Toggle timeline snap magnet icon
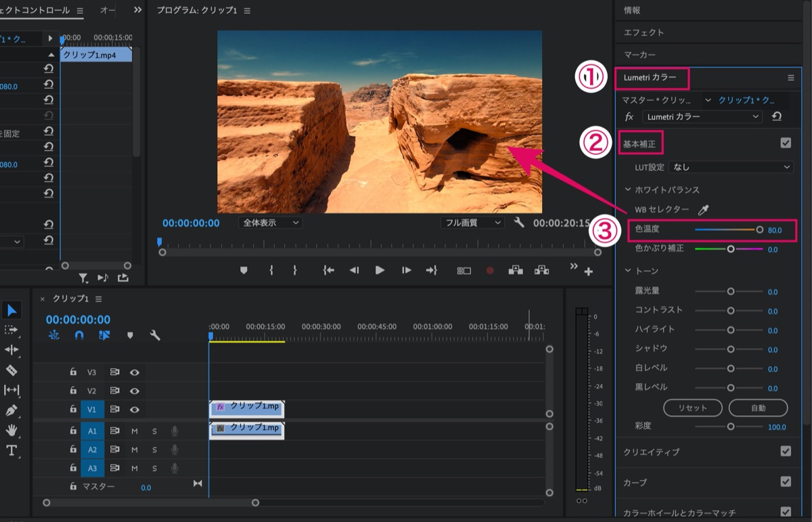This screenshot has height=522, width=812. (x=79, y=335)
